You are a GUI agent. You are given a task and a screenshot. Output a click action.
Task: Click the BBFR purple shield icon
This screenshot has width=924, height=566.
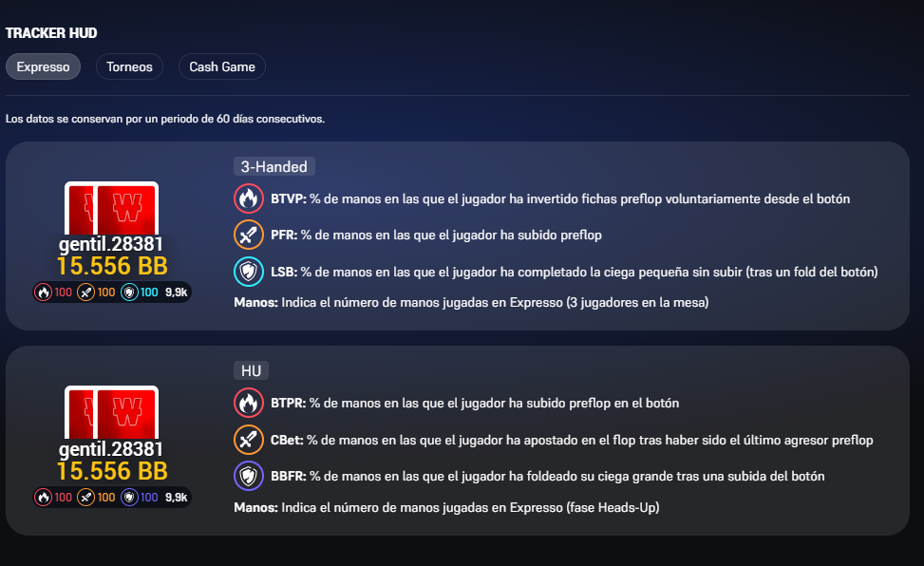click(x=248, y=476)
